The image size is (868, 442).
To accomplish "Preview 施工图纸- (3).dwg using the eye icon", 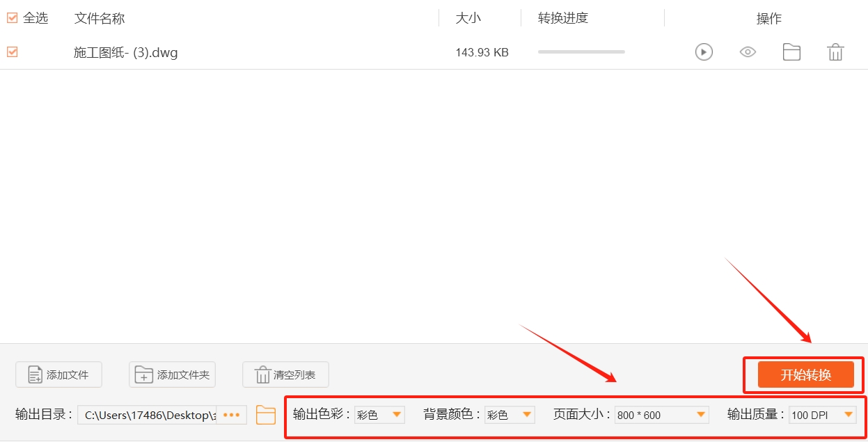I will click(x=748, y=52).
